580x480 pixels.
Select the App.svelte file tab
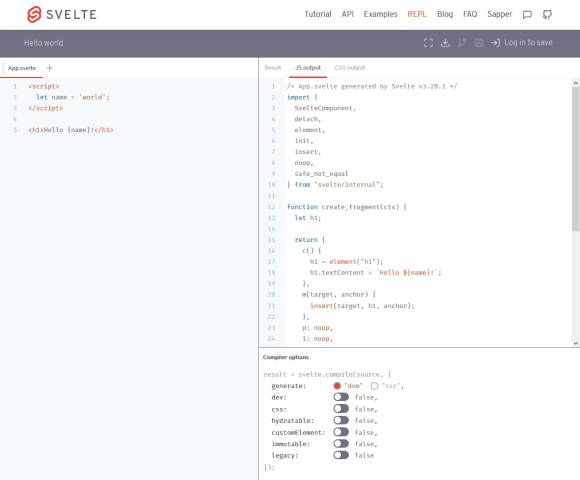[x=22, y=68]
